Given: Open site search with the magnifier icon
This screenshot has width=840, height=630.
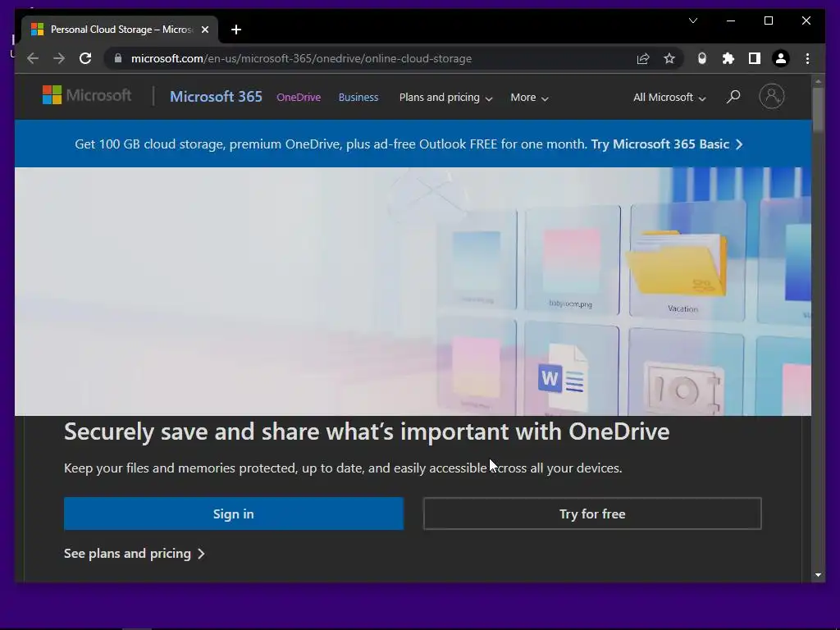Looking at the screenshot, I should (733, 97).
